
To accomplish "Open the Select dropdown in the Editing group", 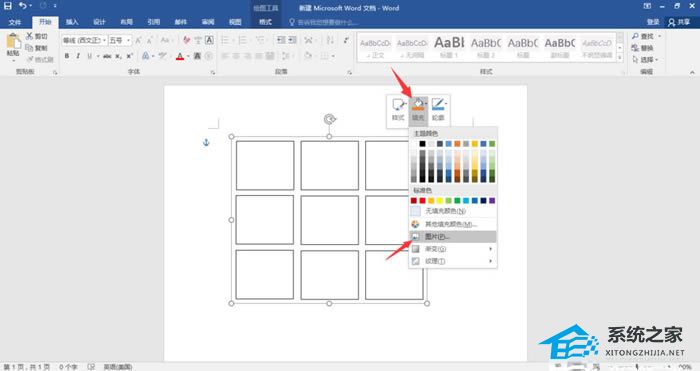I will point(645,59).
